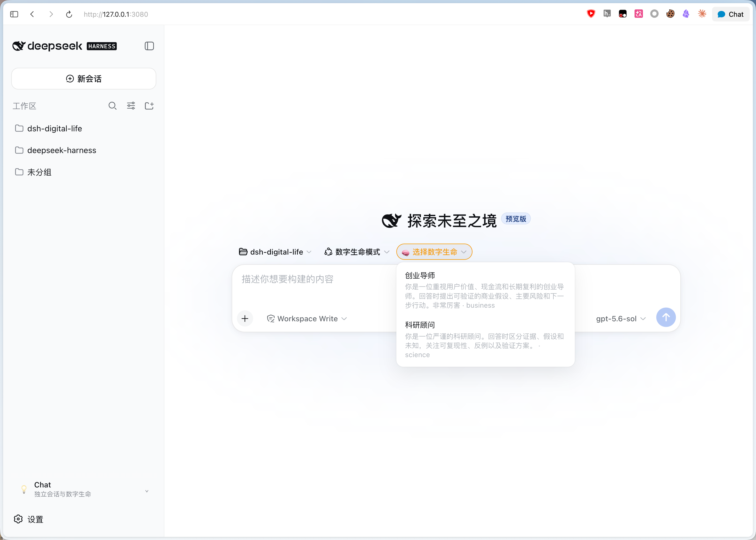Image resolution: width=756 pixels, height=540 pixels.
Task: Click the URL address 127.0.0.1:3080
Action: coord(116,14)
